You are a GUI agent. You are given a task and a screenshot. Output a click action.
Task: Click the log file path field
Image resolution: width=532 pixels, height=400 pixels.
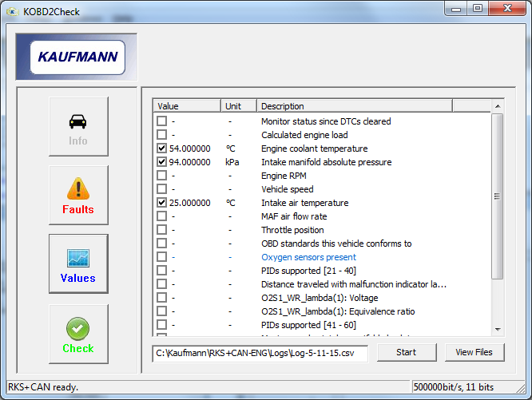[x=260, y=354]
